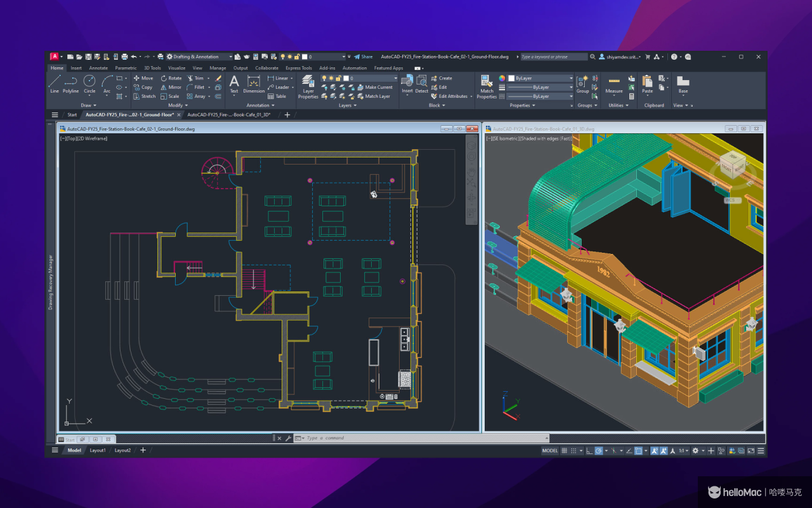Screen dimensions: 812x508
Task: Click the white ByLayer color swatch
Action: click(x=511, y=78)
